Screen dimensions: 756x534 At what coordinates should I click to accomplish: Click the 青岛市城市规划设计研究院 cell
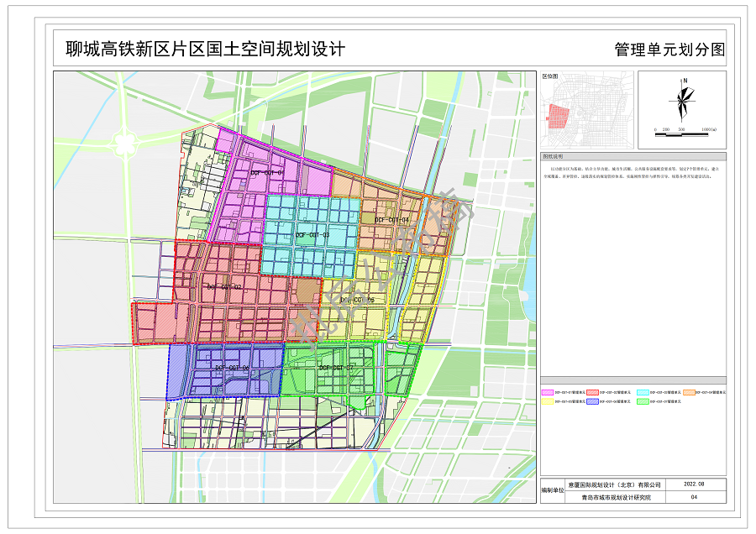[616, 497]
